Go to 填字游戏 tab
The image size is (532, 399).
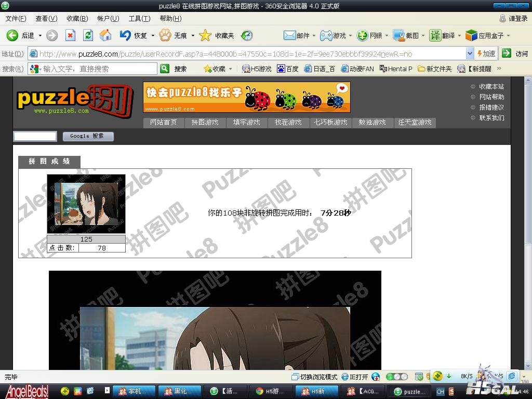click(x=246, y=123)
